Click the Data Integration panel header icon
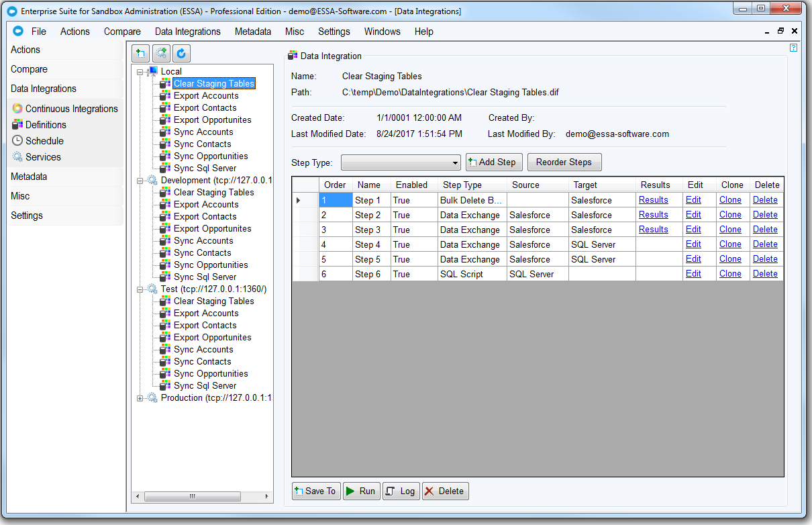The image size is (812, 525). click(293, 56)
